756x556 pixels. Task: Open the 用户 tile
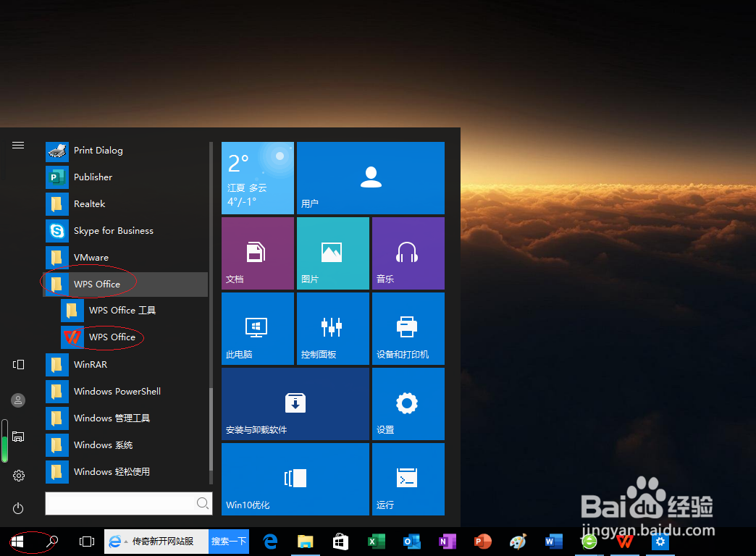coord(371,178)
